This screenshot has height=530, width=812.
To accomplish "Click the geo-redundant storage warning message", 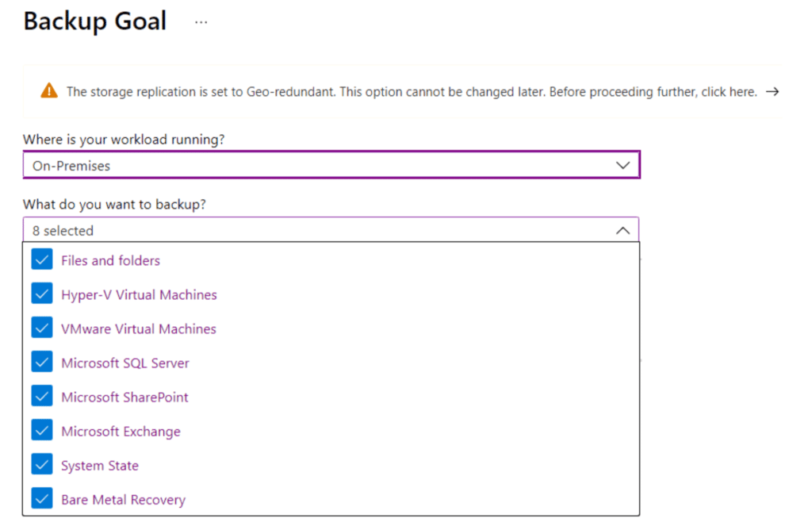I will [411, 92].
